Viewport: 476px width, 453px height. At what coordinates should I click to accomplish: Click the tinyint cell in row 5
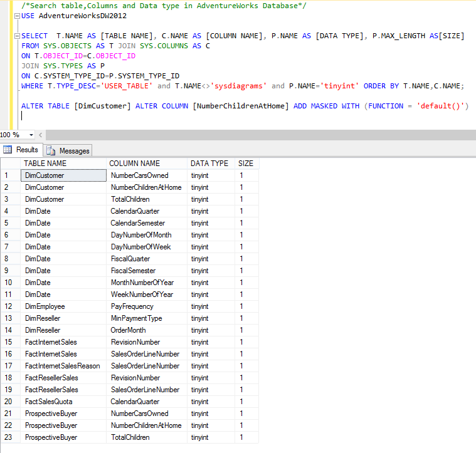[x=211, y=223]
